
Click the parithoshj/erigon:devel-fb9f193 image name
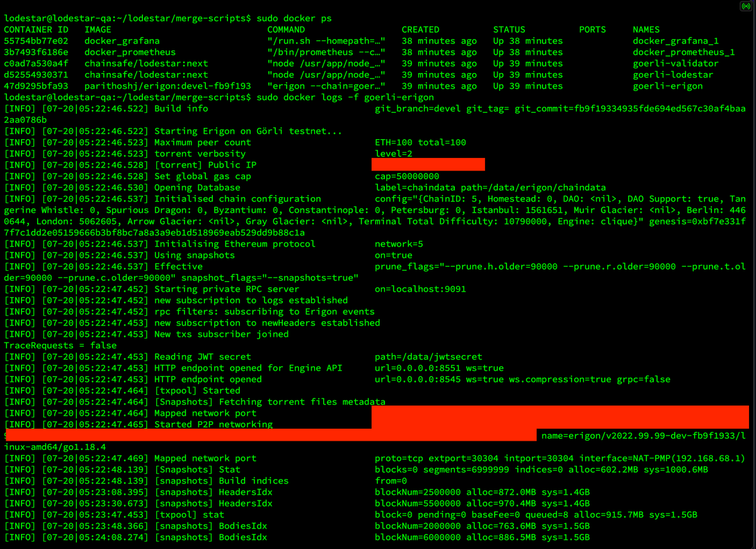click(168, 86)
